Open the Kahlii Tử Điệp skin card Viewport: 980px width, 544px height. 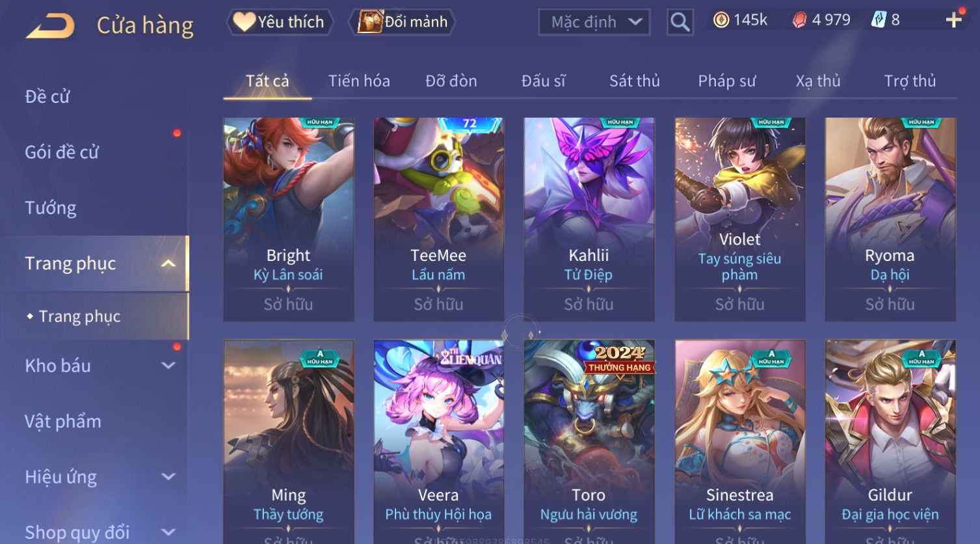(589, 219)
